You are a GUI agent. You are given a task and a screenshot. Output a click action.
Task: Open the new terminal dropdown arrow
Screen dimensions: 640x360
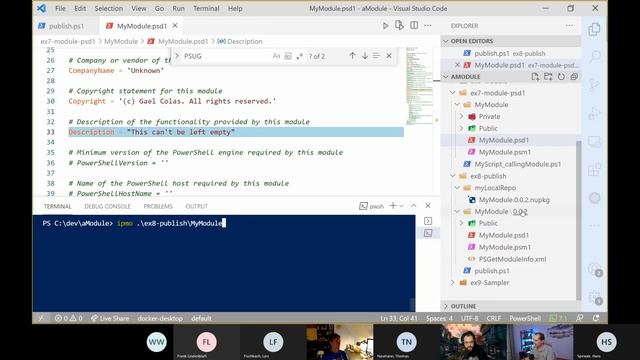[x=402, y=206]
